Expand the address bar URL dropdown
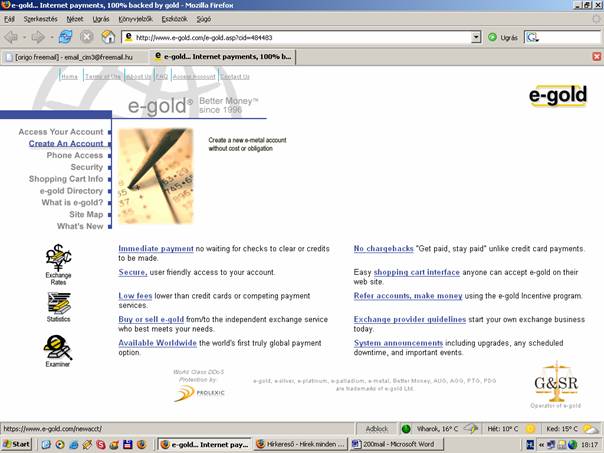 [x=476, y=37]
